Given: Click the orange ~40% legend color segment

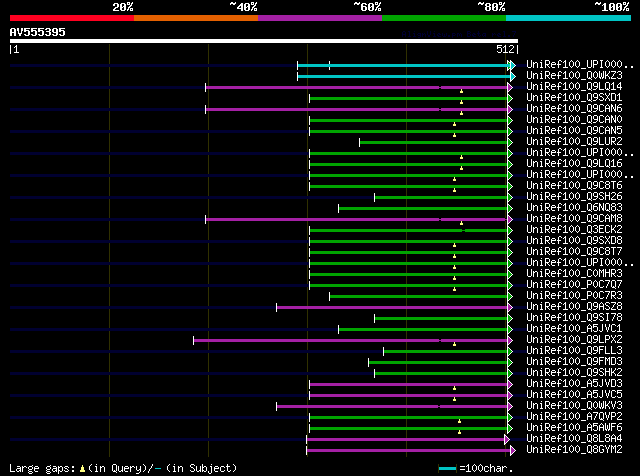Looking at the screenshot, I should point(196,18).
